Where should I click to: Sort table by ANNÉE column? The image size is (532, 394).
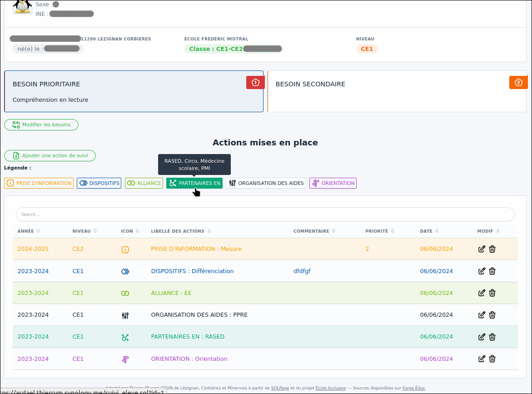coord(29,231)
